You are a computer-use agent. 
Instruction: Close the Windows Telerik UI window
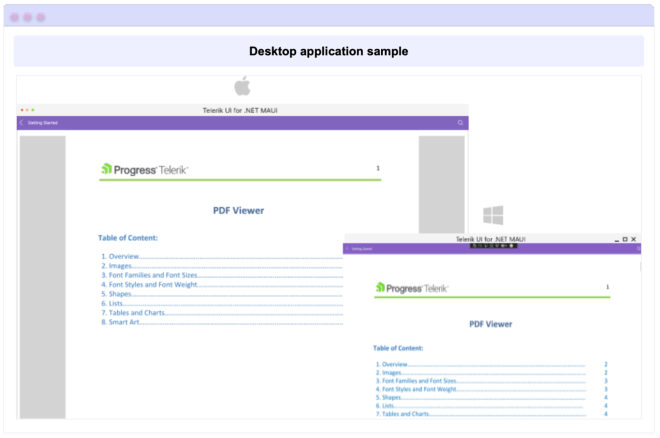tap(633, 239)
